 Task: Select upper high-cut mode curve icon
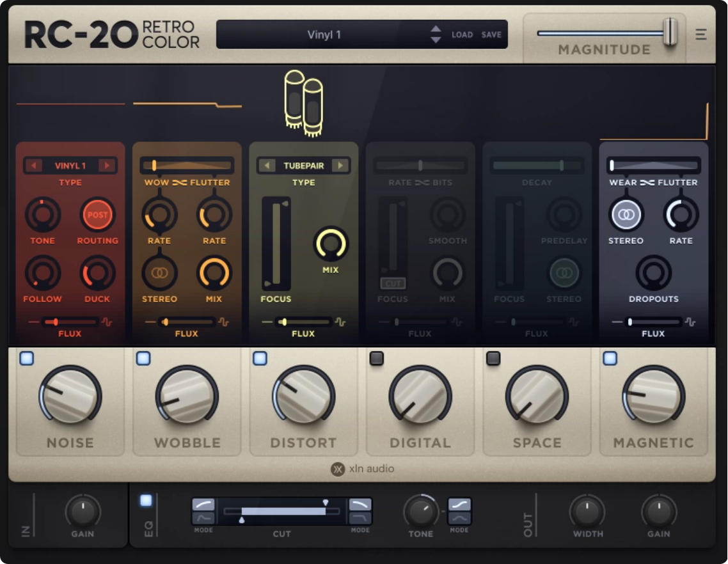360,505
